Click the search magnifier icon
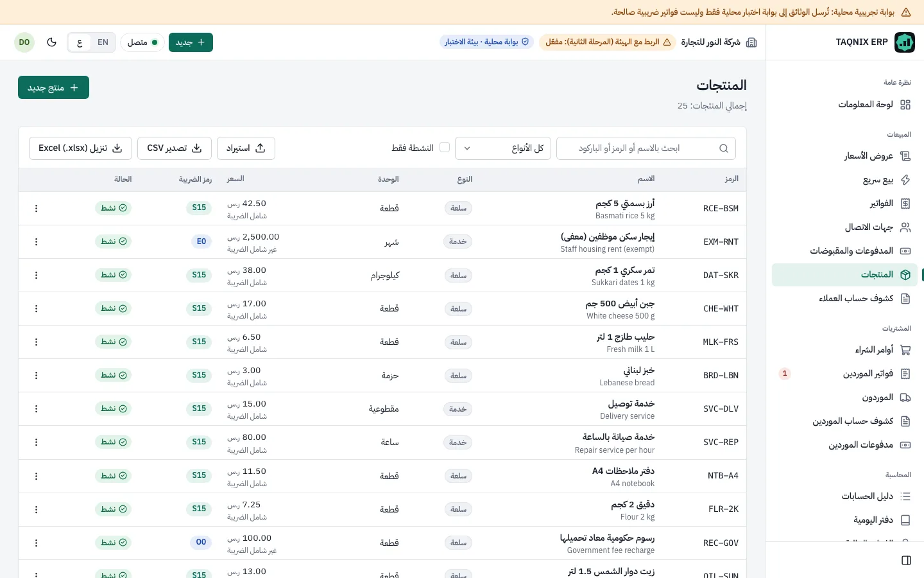 [724, 148]
